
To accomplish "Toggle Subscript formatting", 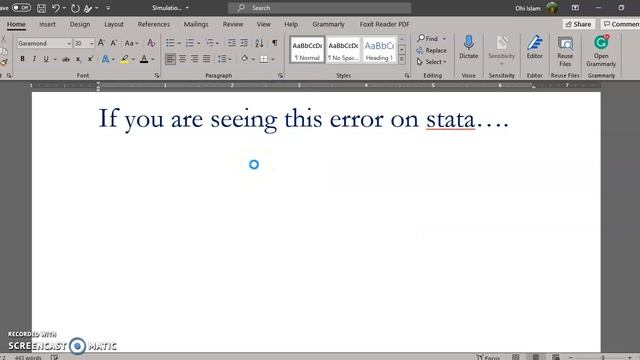I will pos(78,59).
